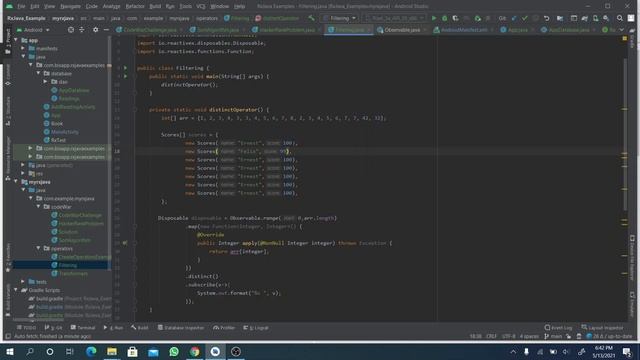Click the myrxjava breadcrumb in navigation bar
The image size is (640, 360).
click(x=63, y=18)
